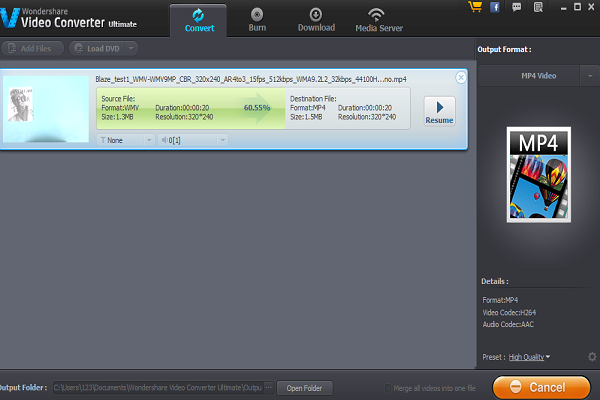Toggle Merge all videos into one file
Viewport: 600px width, 400px height.
388,388
